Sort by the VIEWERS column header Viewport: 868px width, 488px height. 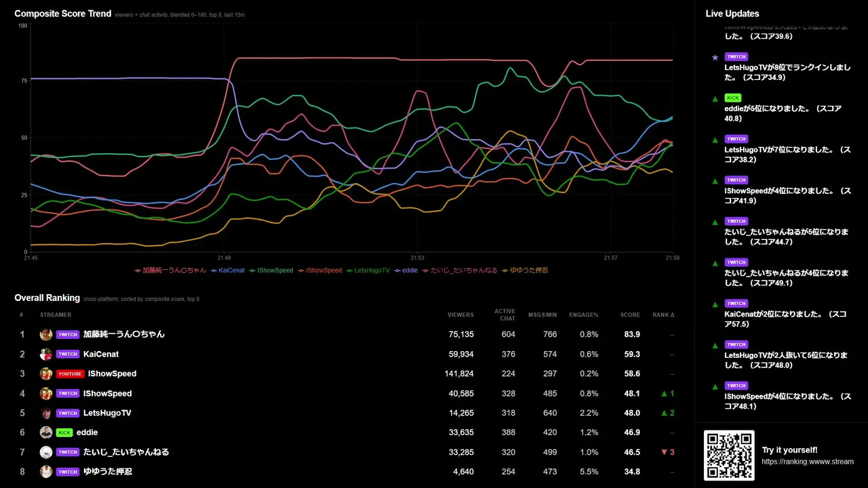pos(460,314)
